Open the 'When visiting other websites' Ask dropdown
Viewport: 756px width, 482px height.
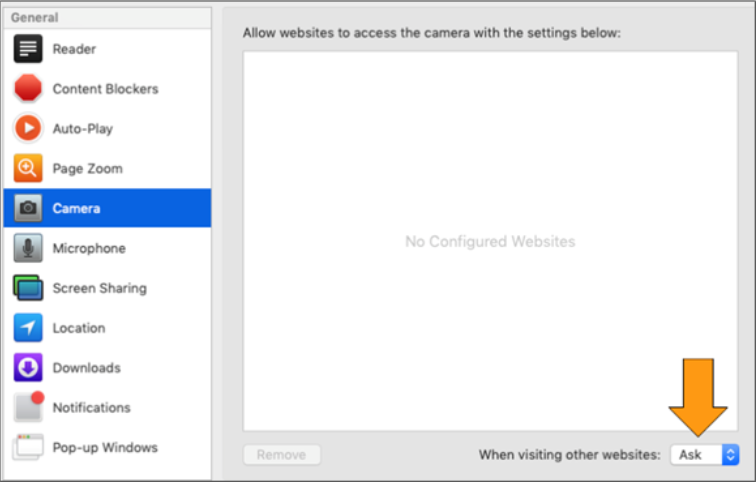[704, 455]
